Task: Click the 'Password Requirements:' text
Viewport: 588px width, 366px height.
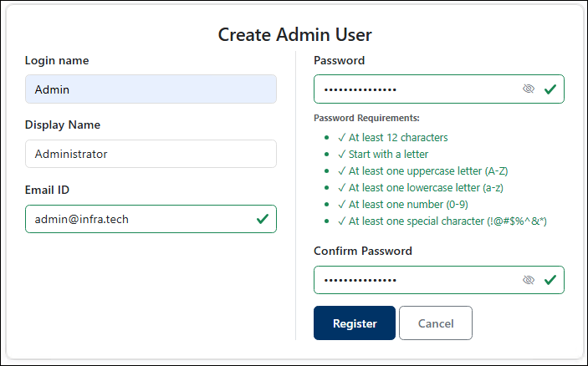Action: point(366,118)
